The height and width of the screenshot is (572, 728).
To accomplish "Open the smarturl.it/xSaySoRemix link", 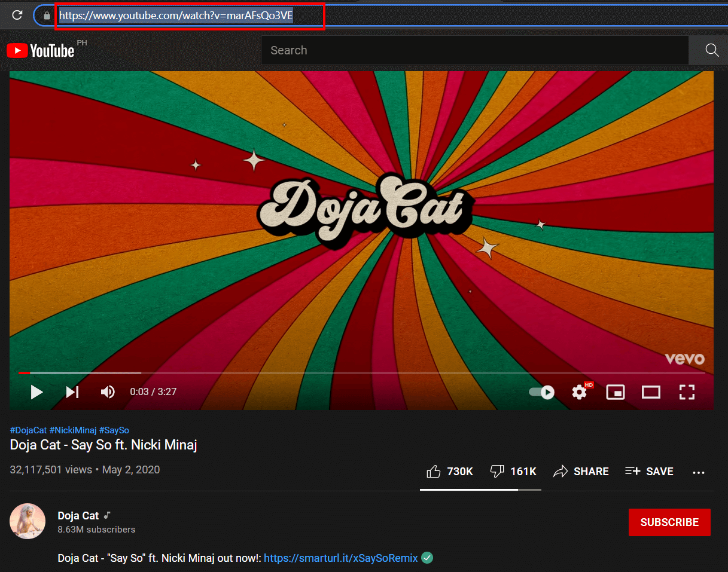I will coord(341,558).
